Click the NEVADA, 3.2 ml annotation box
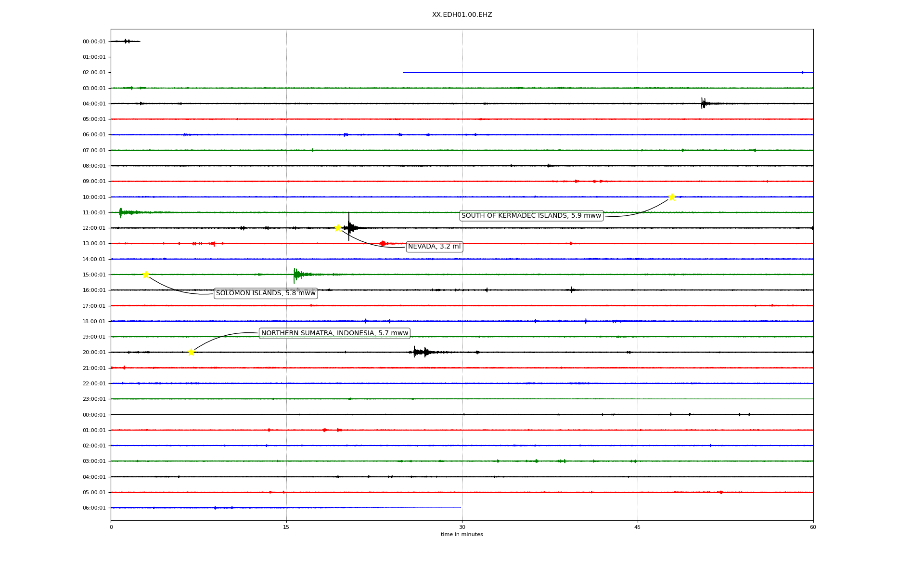 click(434, 247)
